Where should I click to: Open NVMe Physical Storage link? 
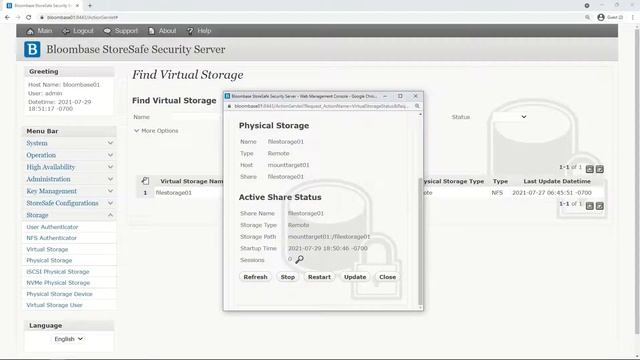click(x=58, y=283)
